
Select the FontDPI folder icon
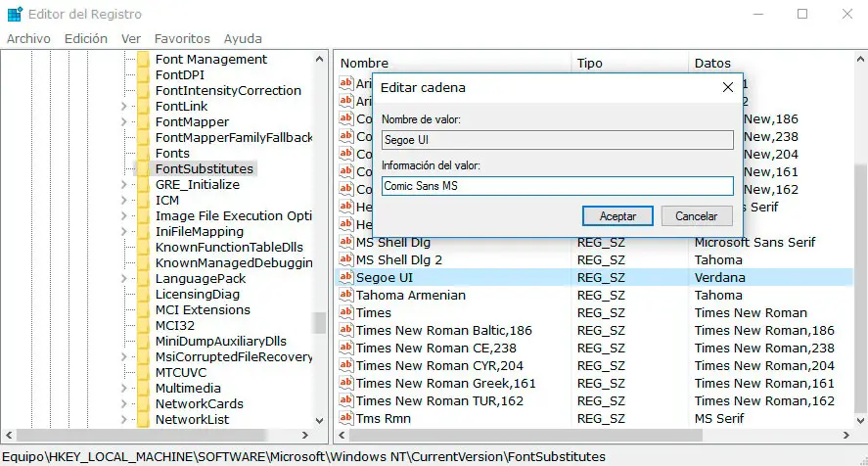click(143, 74)
